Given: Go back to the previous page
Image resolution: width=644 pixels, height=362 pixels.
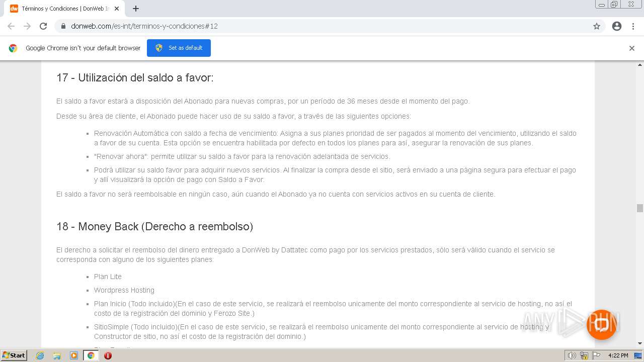Looking at the screenshot, I should 11,26.
